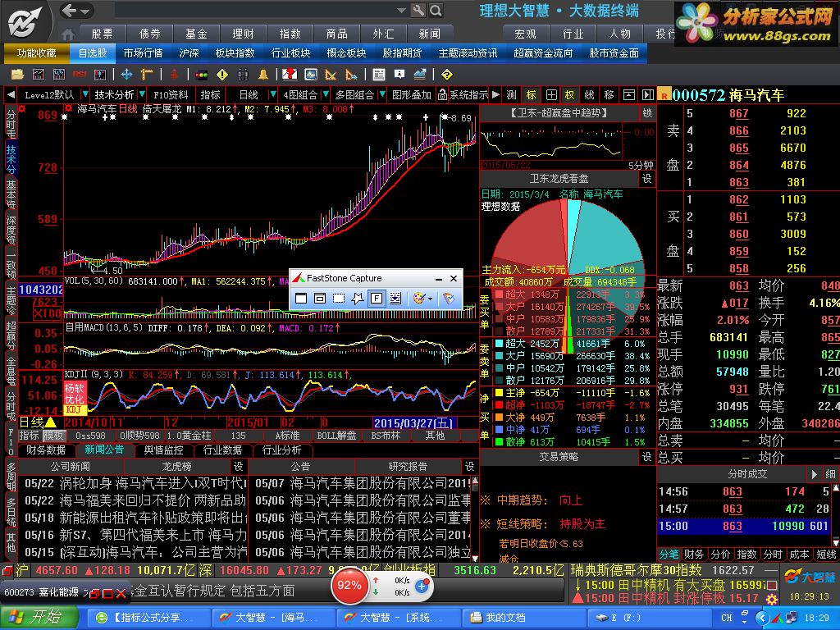The height and width of the screenshot is (630, 840).
Task: Click the lock icon before 系统指示
Action: click(442, 95)
